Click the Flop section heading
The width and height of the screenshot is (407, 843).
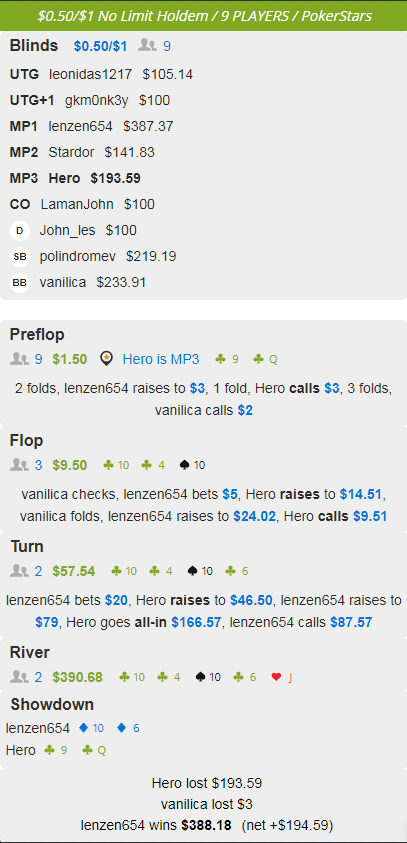pyautogui.click(x=26, y=441)
